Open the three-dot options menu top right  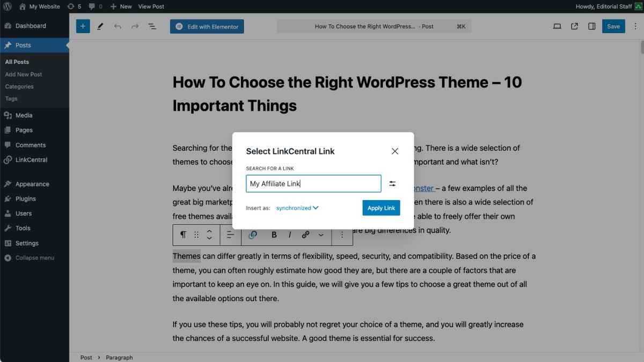pos(635,26)
